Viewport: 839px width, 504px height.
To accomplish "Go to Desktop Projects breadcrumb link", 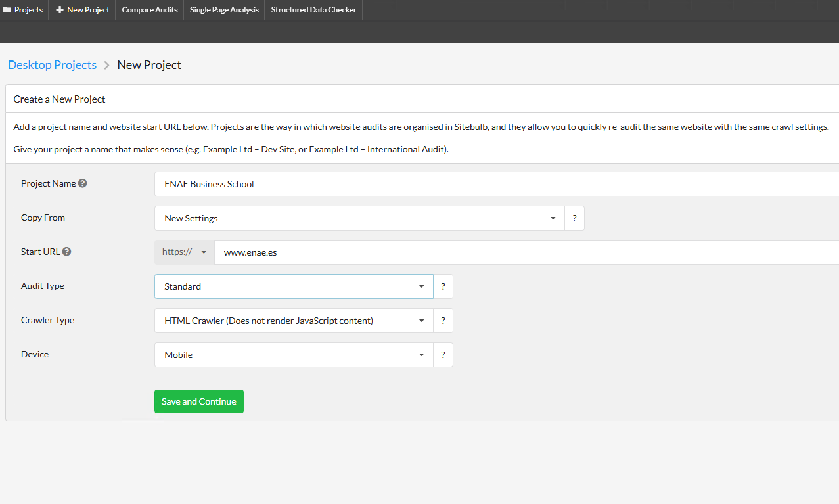I will click(52, 65).
